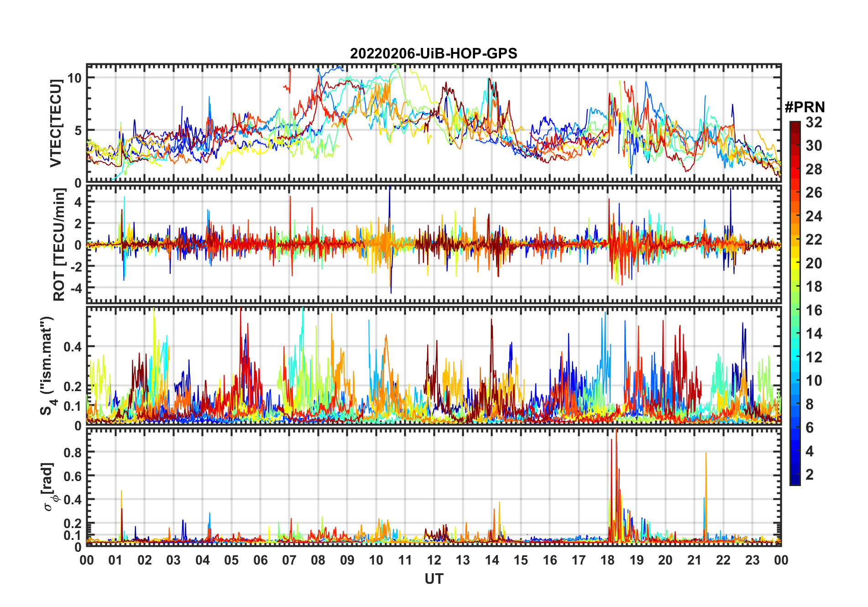868x607 pixels.
Task: Click hour 21 on the UT axis
Action: pos(695,560)
